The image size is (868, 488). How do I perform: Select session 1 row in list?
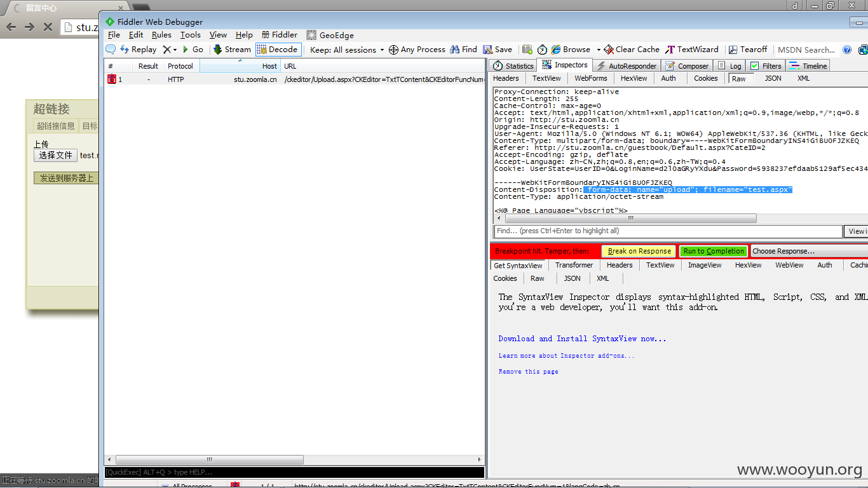(295, 79)
